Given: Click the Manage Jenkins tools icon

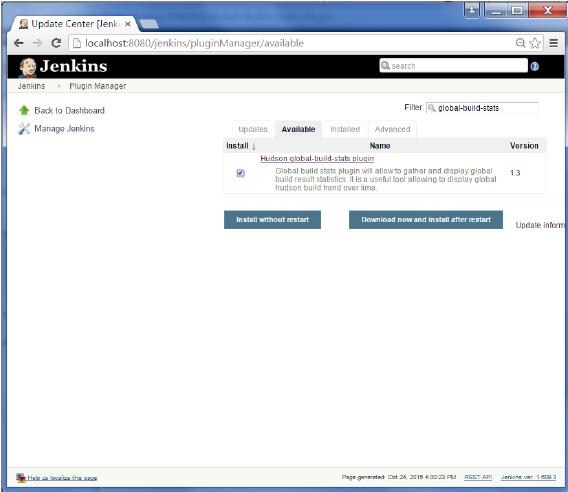Looking at the screenshot, I should [x=24, y=129].
